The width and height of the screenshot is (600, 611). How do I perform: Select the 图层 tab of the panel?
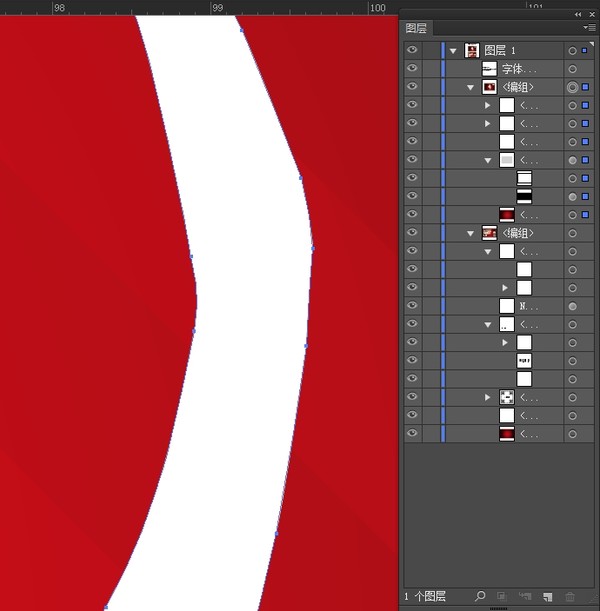[416, 28]
